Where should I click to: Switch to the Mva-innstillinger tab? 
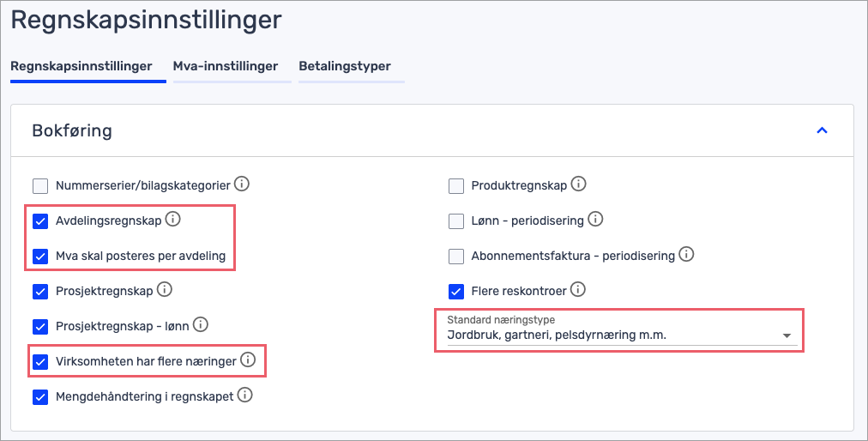click(226, 66)
